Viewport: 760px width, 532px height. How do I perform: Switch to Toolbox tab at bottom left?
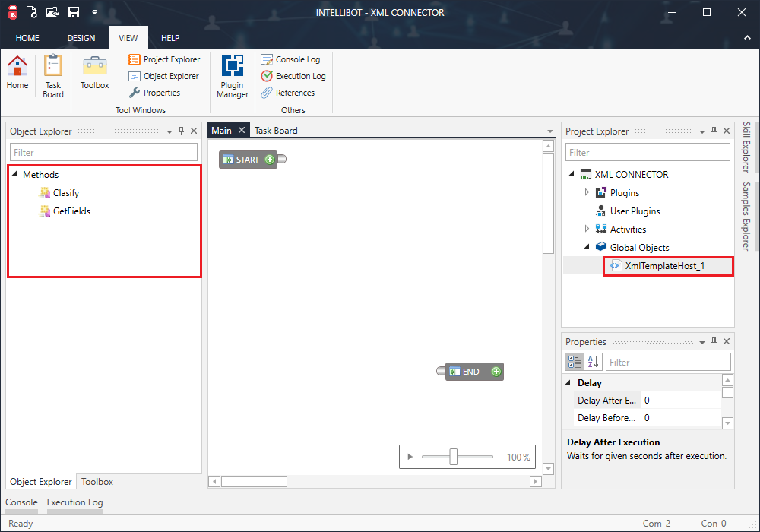coord(97,482)
